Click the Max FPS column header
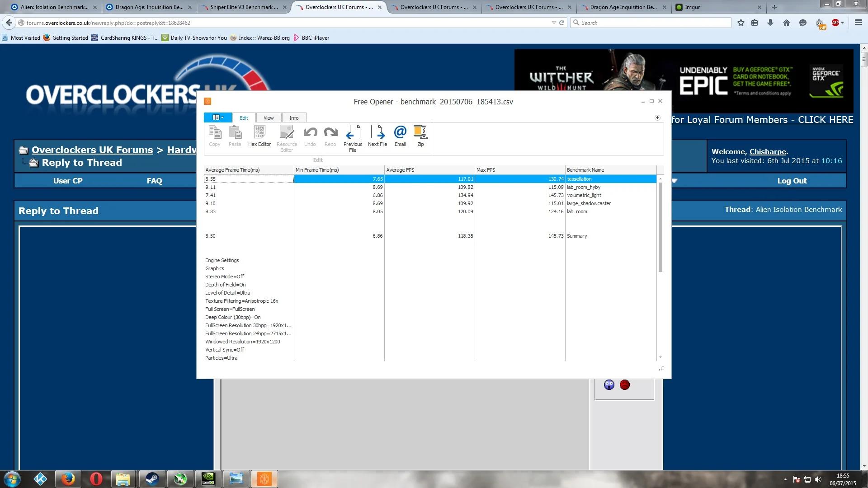The image size is (868, 488). tap(520, 170)
